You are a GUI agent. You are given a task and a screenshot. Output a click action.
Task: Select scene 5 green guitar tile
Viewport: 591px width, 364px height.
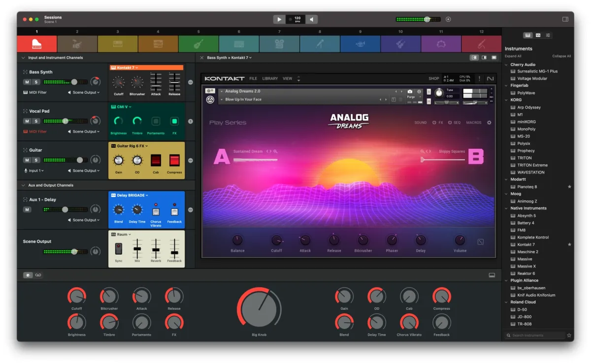coord(198,43)
